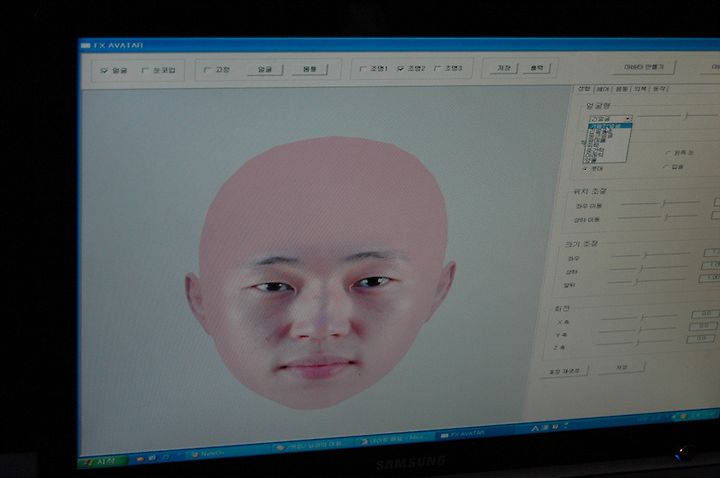Click the 저장 button in the top toolbar
The width and height of the screenshot is (720, 478).
[503, 68]
